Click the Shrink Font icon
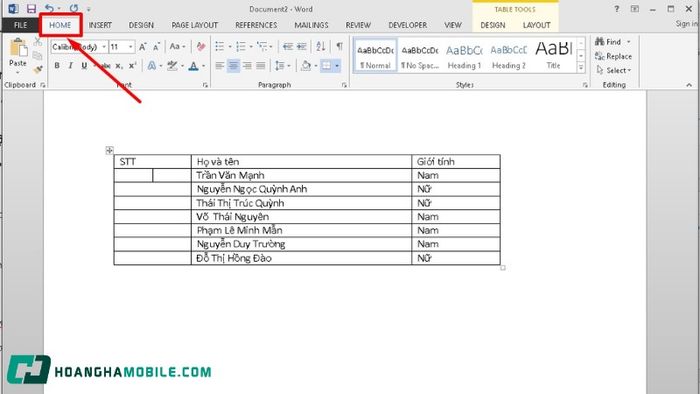This screenshot has width=700, height=394. (156, 46)
